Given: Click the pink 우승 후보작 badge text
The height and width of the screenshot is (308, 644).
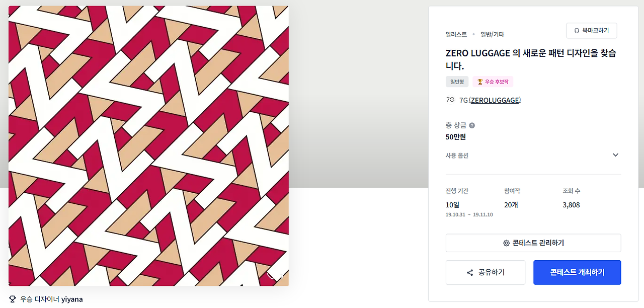Looking at the screenshot, I should (x=497, y=82).
